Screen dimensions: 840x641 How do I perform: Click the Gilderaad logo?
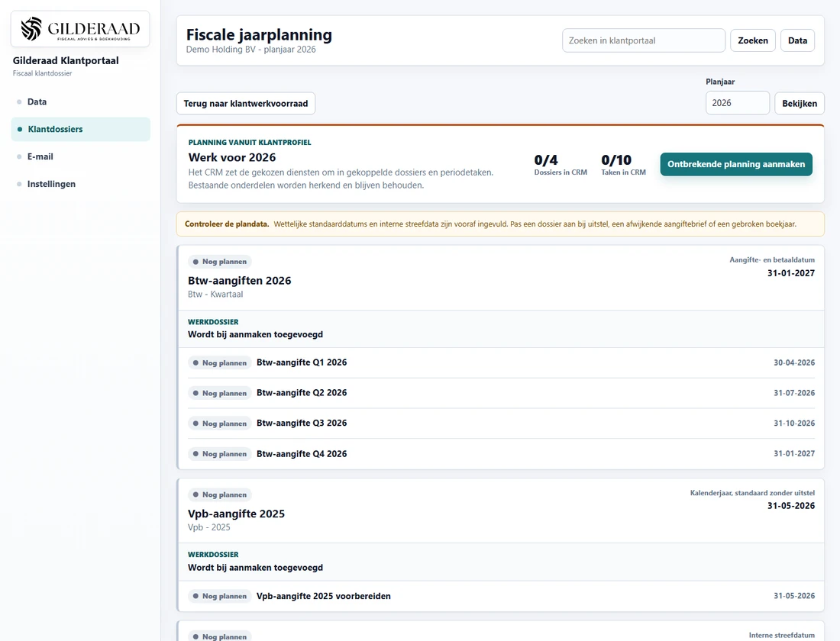pyautogui.click(x=80, y=29)
